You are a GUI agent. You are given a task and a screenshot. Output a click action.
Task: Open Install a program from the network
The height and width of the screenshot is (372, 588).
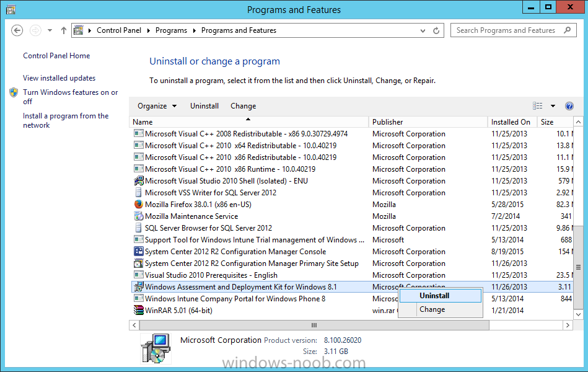point(66,120)
